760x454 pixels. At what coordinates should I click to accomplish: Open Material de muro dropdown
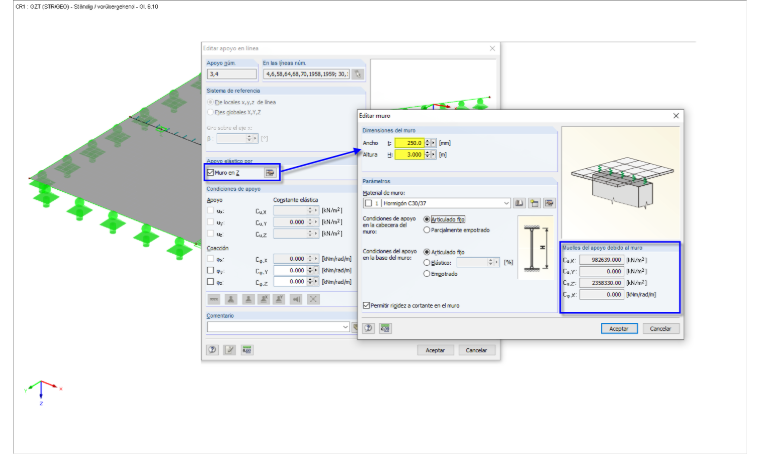506,203
